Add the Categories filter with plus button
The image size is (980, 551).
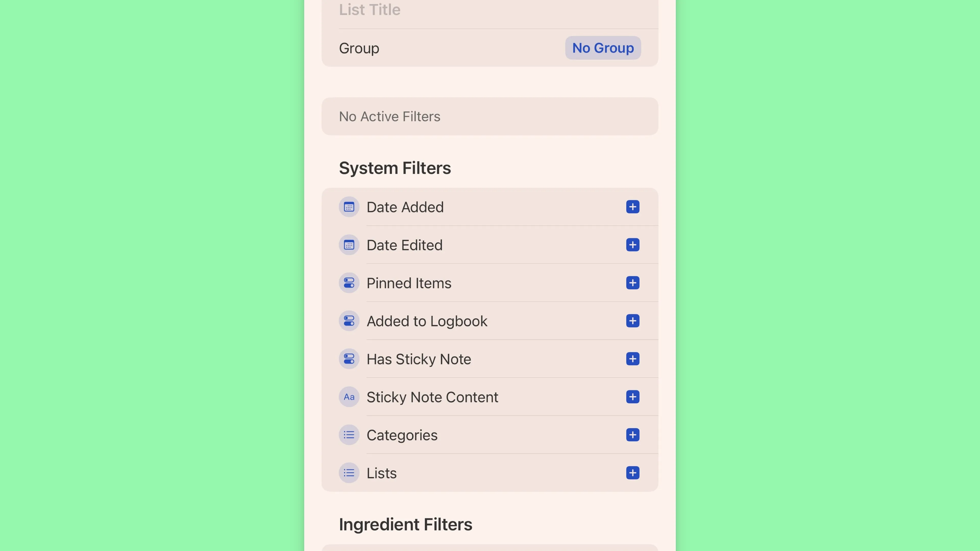pyautogui.click(x=633, y=435)
